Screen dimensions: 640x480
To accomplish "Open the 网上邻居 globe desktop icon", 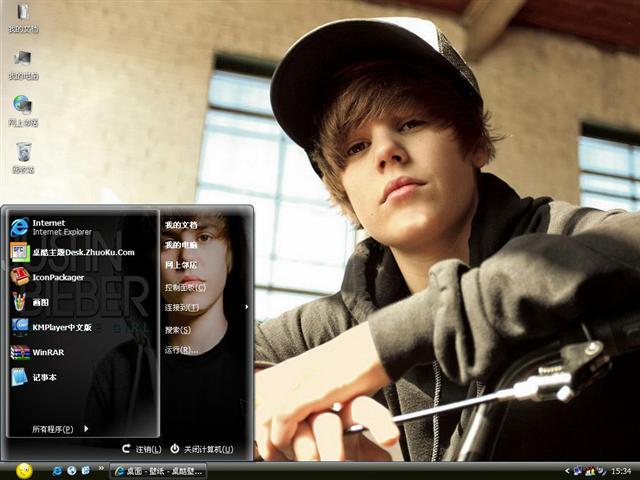I will tap(23, 111).
